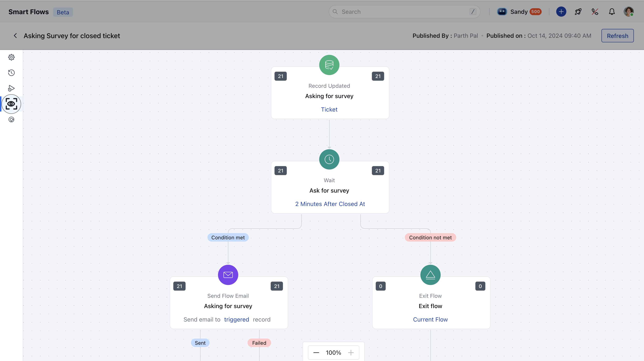Select the Send Flow Email envelope icon

coord(228,275)
